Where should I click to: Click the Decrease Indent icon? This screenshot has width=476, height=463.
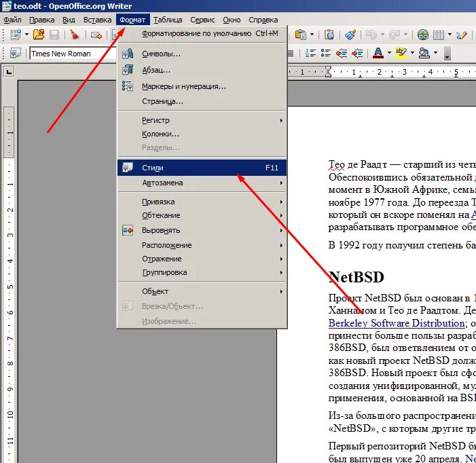[x=342, y=54]
